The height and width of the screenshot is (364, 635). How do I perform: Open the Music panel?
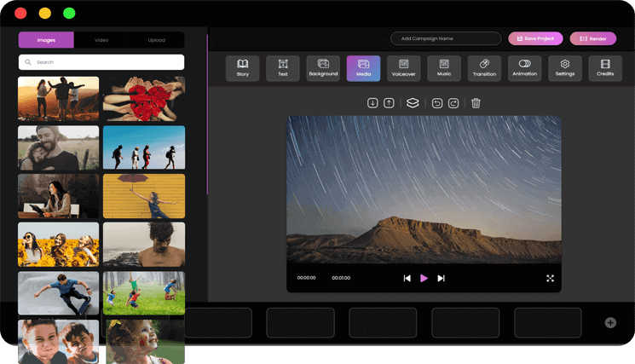444,68
